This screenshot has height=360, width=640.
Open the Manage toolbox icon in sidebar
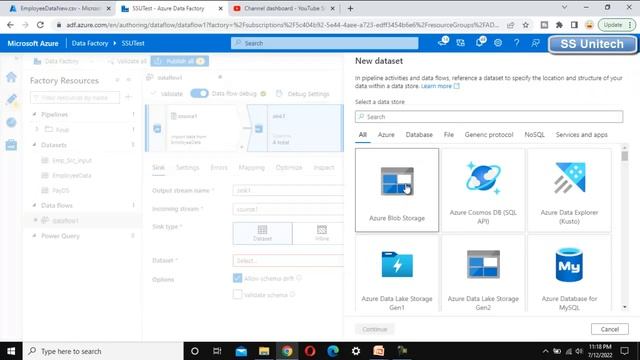tap(11, 144)
